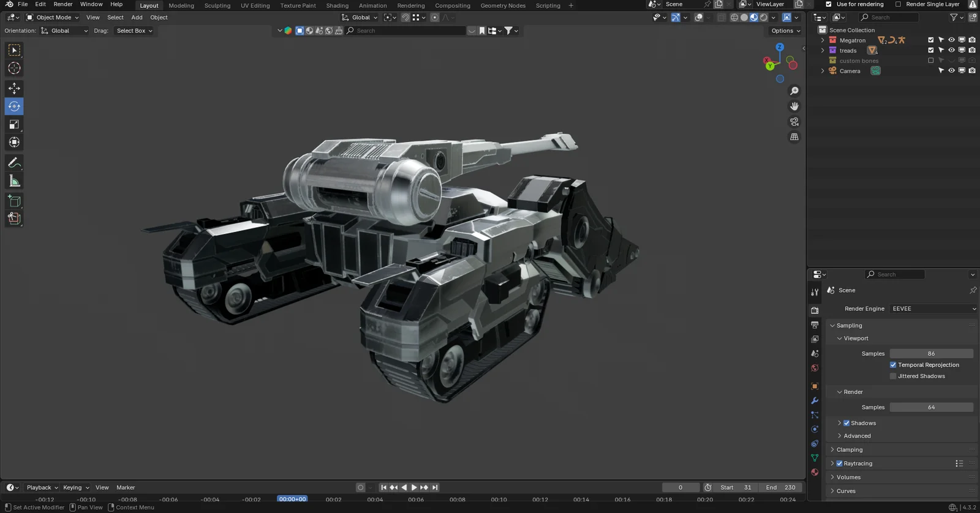
Task: Disable Temporal Reprojection
Action: pyautogui.click(x=893, y=365)
